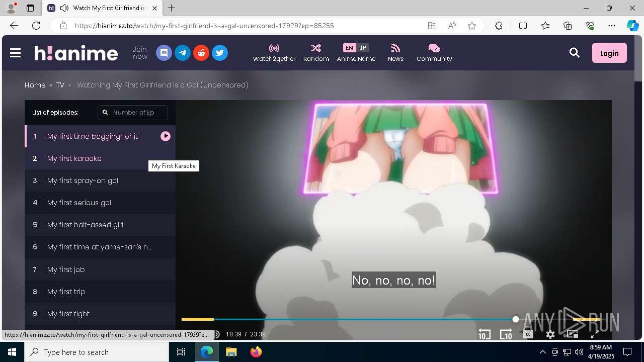Open Windows Start menu
The width and height of the screenshot is (644, 362).
pyautogui.click(x=12, y=352)
